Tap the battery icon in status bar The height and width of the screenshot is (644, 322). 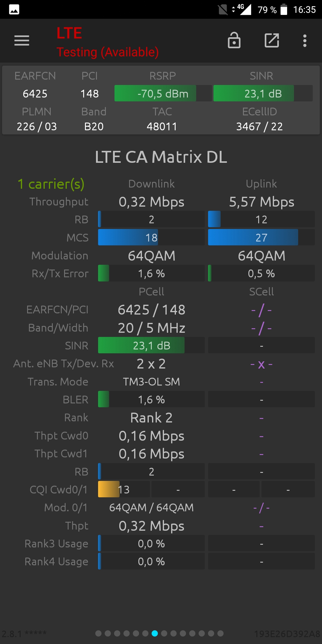click(284, 9)
